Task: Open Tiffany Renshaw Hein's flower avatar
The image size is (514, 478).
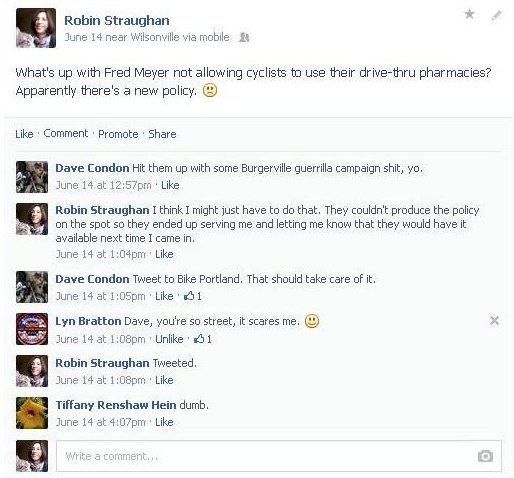Action: pyautogui.click(x=32, y=413)
